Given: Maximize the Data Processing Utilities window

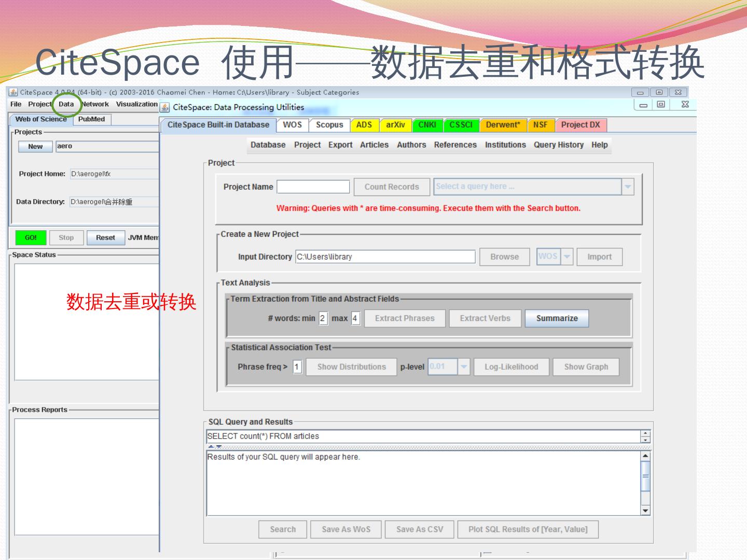Looking at the screenshot, I should point(660,104).
